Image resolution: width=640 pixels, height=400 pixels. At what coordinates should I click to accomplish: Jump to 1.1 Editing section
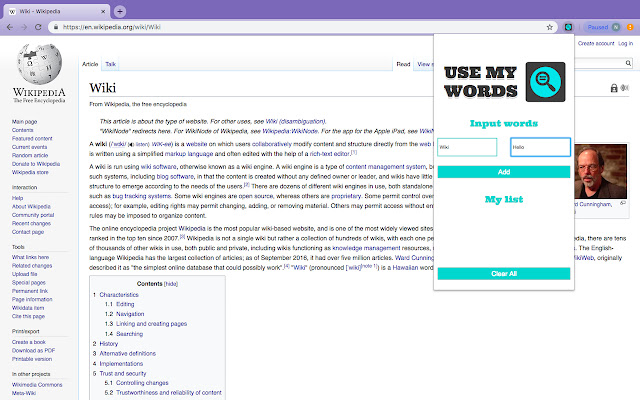[125, 304]
